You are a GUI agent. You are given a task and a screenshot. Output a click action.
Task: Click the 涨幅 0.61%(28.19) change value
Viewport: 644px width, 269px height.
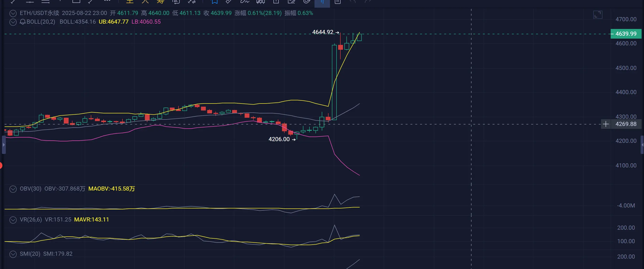(258, 13)
